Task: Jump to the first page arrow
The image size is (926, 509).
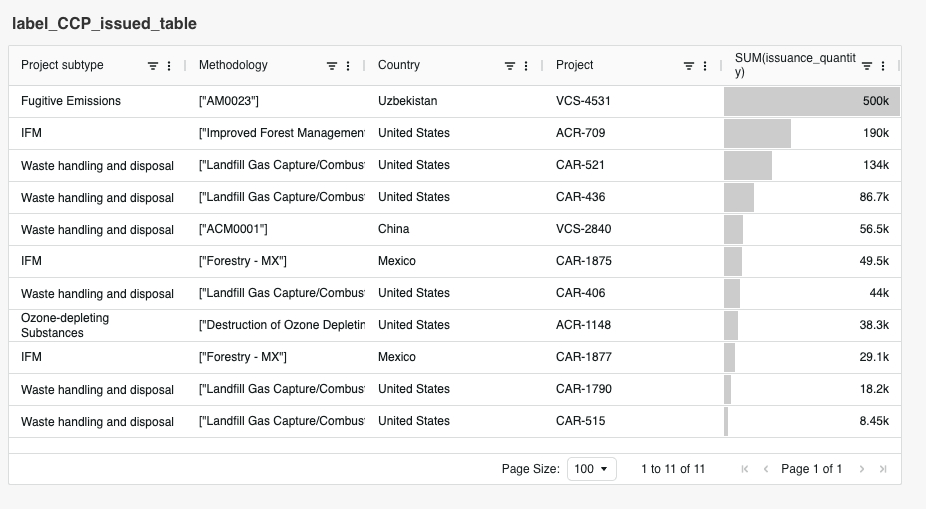Action: [745, 469]
